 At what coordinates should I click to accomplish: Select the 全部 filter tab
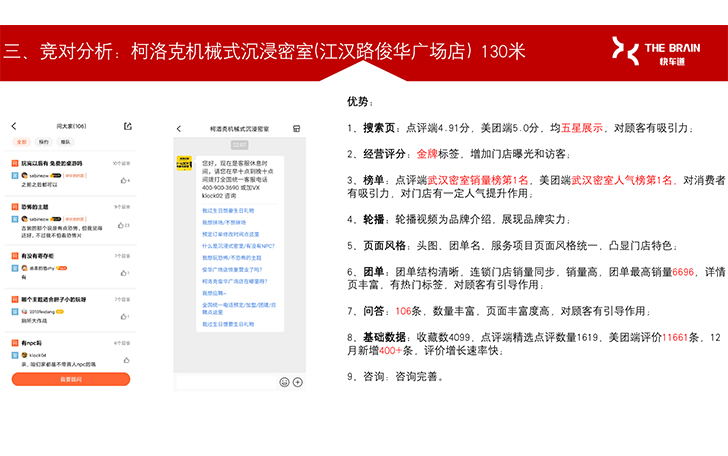coord(21,142)
